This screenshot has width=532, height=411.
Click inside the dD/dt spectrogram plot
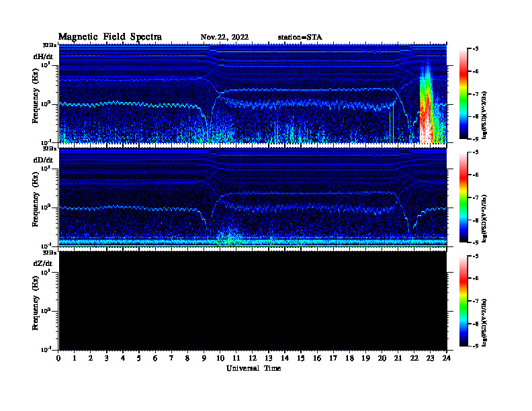(x=253, y=197)
